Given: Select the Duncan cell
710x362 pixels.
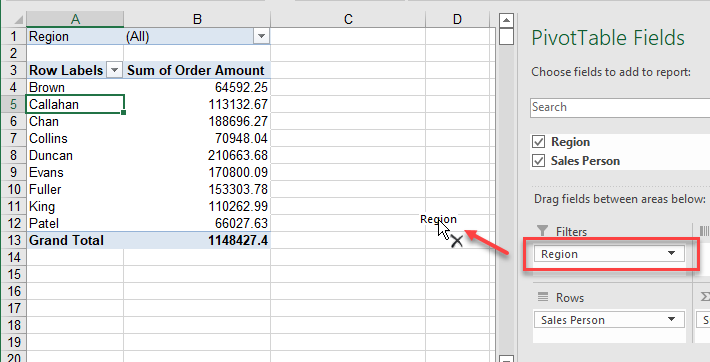Looking at the screenshot, I should tap(75, 155).
